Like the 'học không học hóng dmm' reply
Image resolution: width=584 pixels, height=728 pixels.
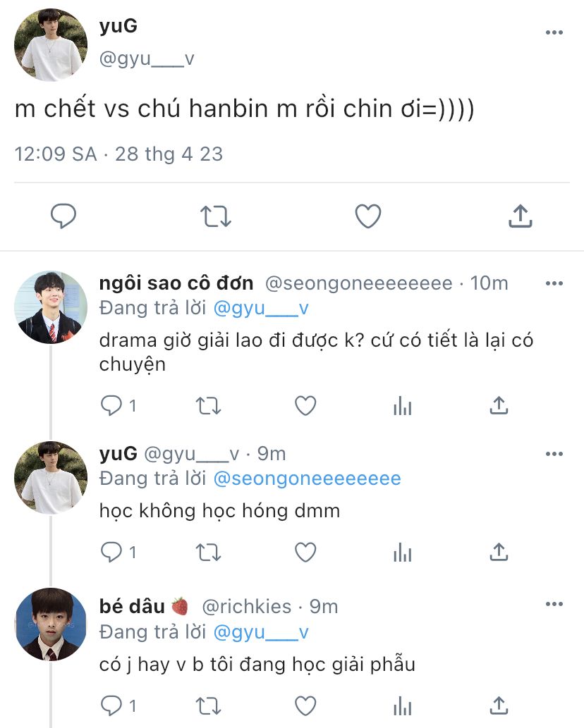point(305,552)
